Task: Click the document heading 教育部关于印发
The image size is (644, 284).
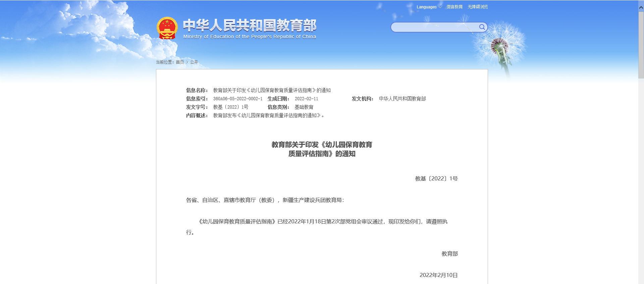Action: tap(322, 149)
